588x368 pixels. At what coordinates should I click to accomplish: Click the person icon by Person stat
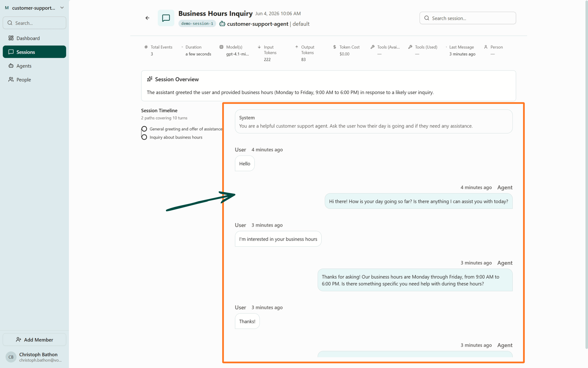tap(486, 47)
